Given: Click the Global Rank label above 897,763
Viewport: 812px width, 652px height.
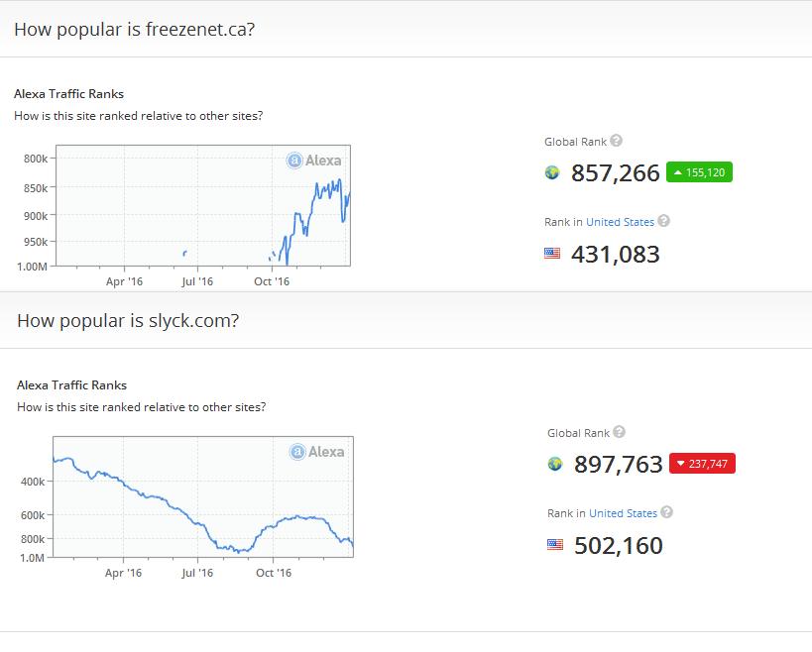Looking at the screenshot, I should tap(578, 433).
